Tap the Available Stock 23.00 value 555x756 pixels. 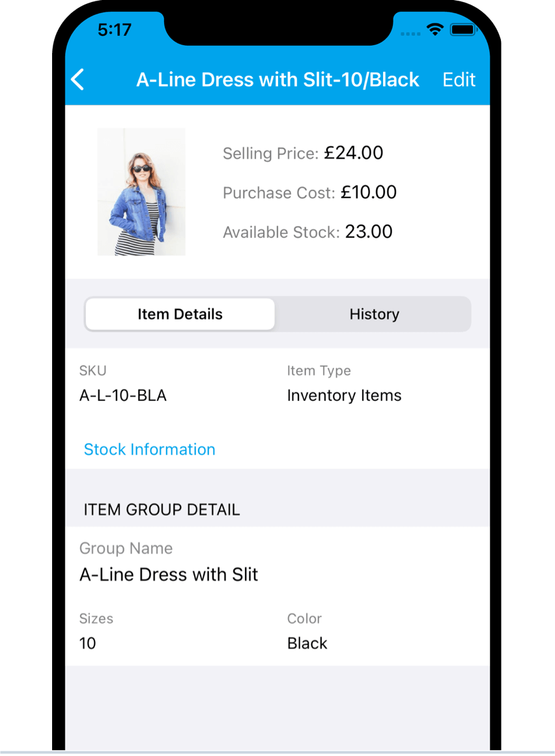tap(369, 232)
